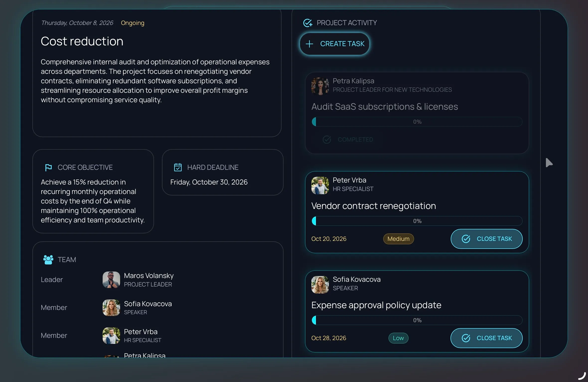Click the Medium priority badge
Viewport: 588px width, 382px height.
tap(398, 239)
